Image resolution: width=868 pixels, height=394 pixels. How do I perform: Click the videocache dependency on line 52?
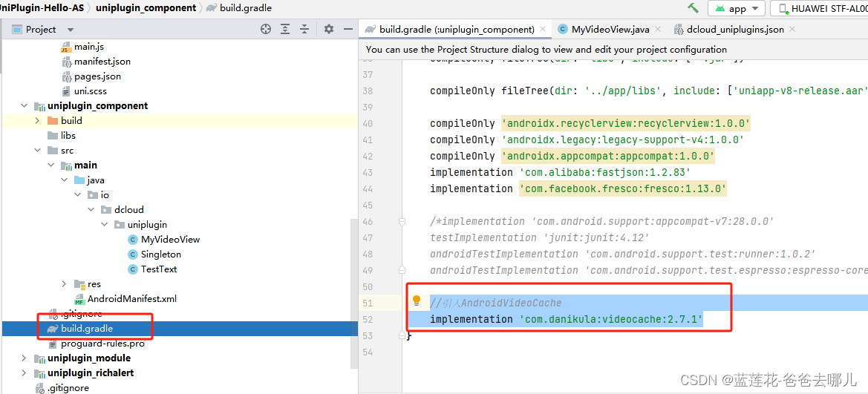610,319
